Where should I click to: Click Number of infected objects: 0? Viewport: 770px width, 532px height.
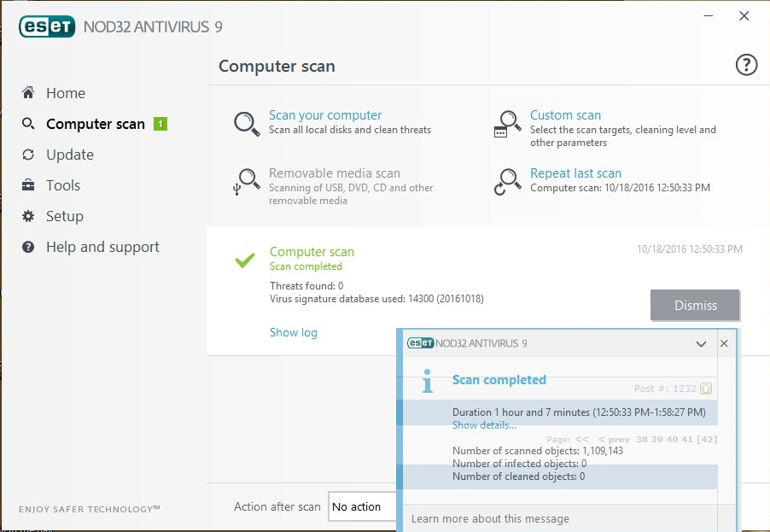(520, 463)
